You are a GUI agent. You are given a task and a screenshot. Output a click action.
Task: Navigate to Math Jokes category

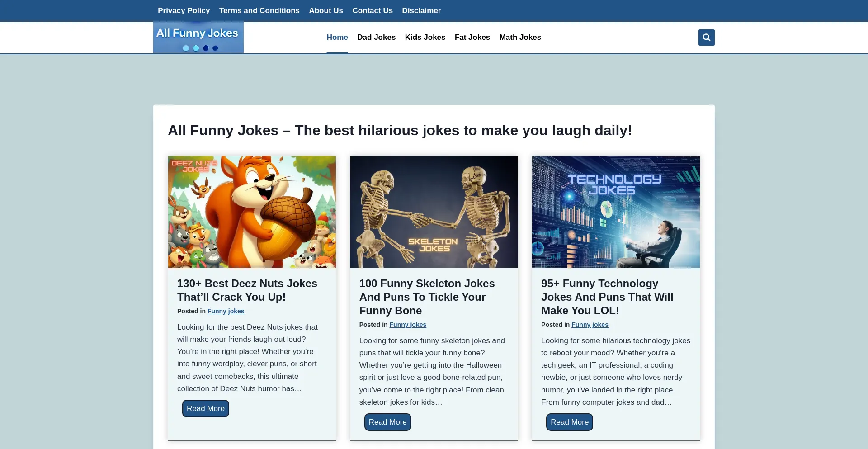coord(520,38)
